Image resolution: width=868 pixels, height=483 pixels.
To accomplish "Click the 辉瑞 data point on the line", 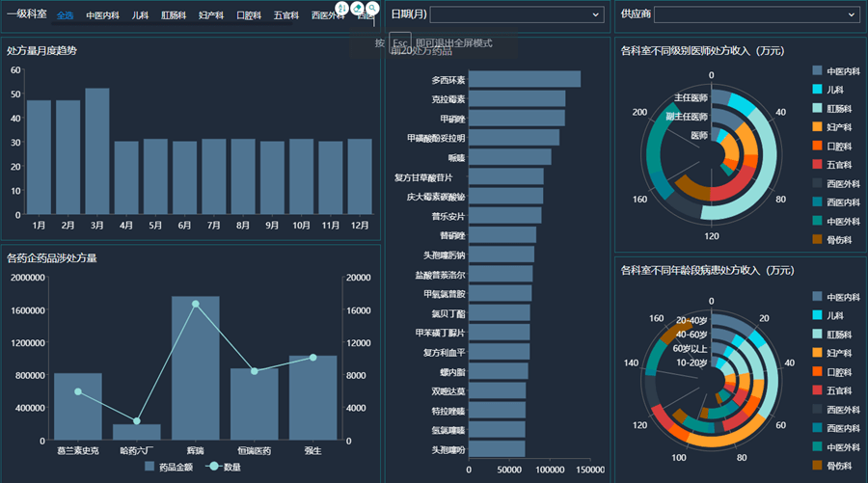I will (x=195, y=304).
